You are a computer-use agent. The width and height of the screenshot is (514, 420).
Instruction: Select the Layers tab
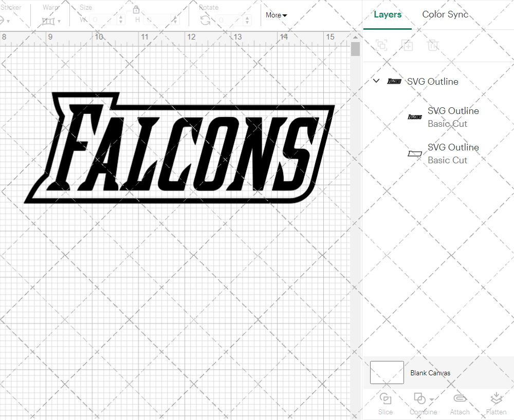coord(388,14)
